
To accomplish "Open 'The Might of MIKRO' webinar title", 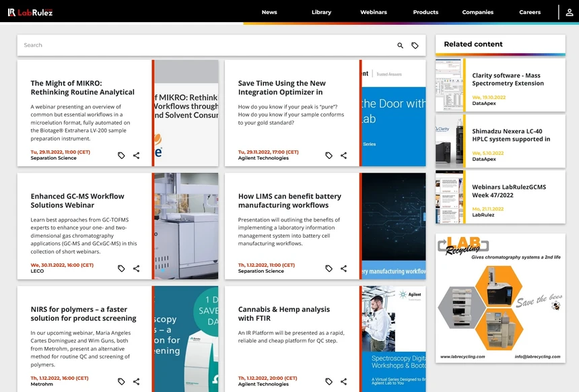I will (82, 88).
